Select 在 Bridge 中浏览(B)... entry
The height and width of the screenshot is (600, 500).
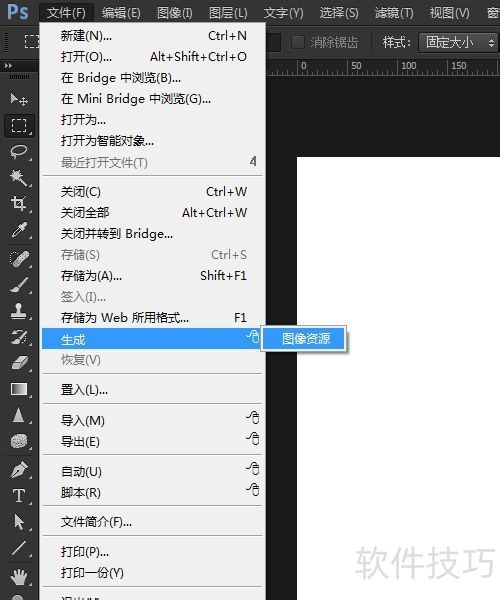tap(152, 78)
